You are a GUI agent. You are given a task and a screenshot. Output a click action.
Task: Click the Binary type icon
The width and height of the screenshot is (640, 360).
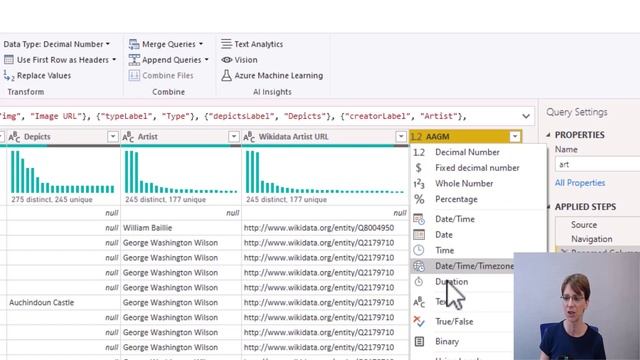(419, 342)
